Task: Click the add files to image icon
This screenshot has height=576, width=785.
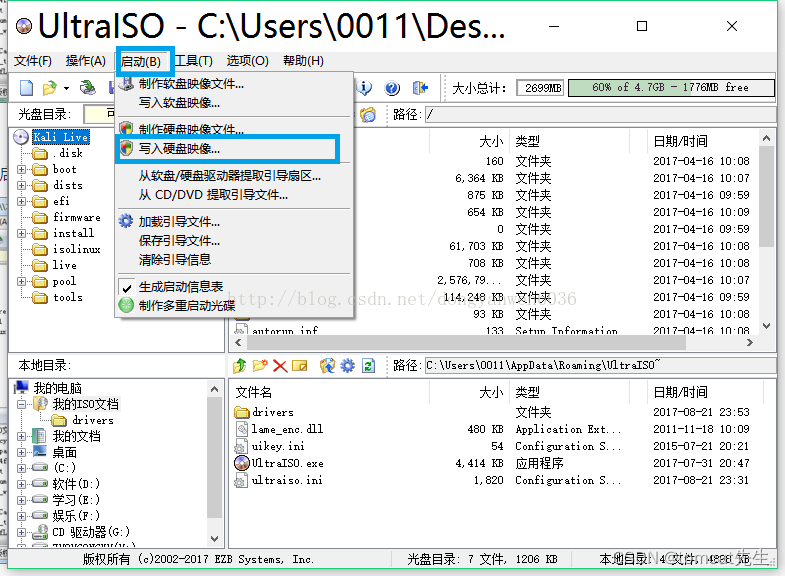Action: [327, 366]
